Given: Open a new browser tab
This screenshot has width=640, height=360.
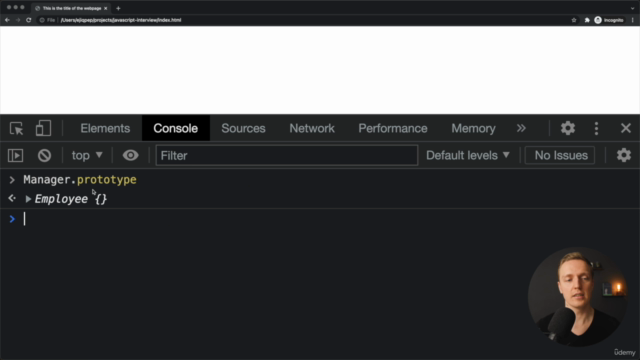Looking at the screenshot, I should [x=118, y=8].
